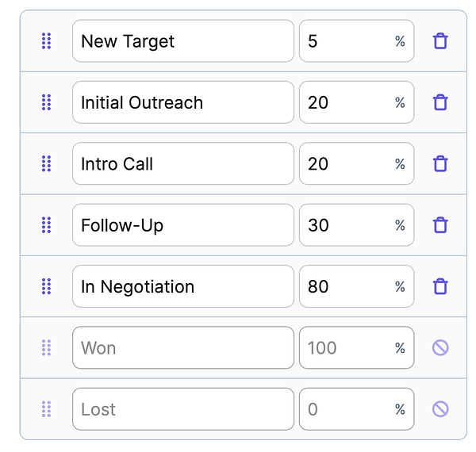Click the disabled icon on Won row

[x=440, y=347]
